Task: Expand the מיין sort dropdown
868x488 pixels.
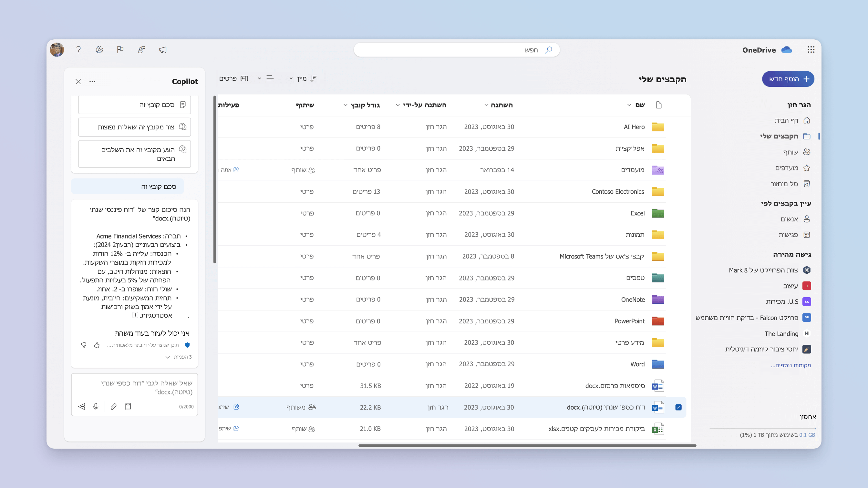Action: pyautogui.click(x=303, y=78)
